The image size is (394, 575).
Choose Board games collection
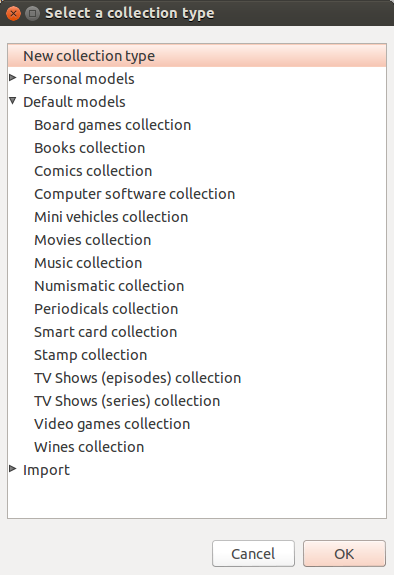[x=113, y=125]
